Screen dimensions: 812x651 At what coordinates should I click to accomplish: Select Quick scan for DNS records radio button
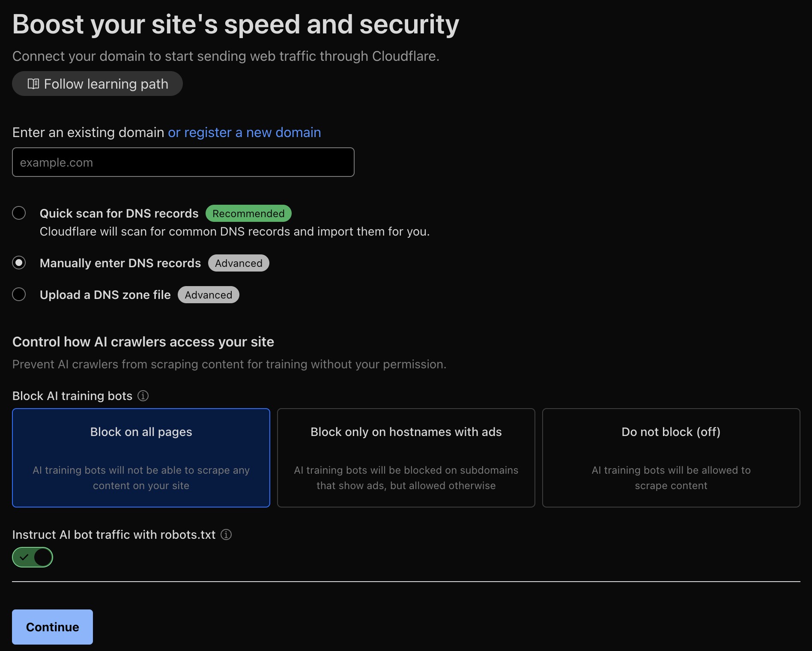[19, 213]
